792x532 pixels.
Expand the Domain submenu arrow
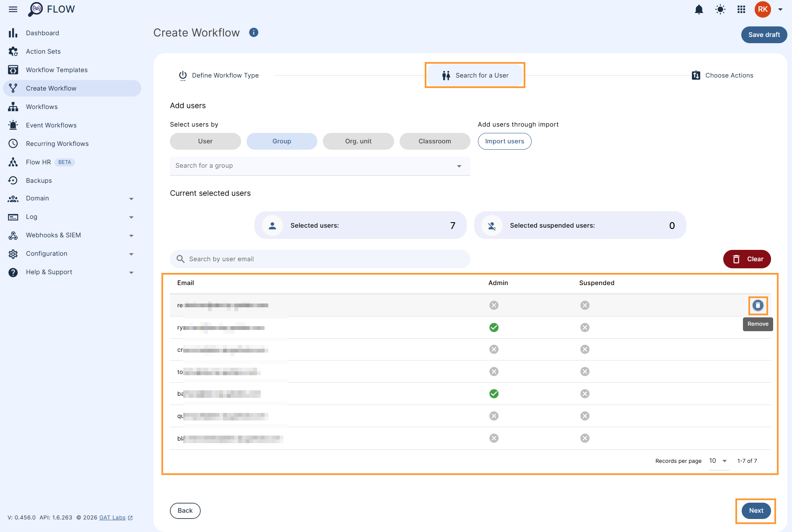(x=131, y=199)
